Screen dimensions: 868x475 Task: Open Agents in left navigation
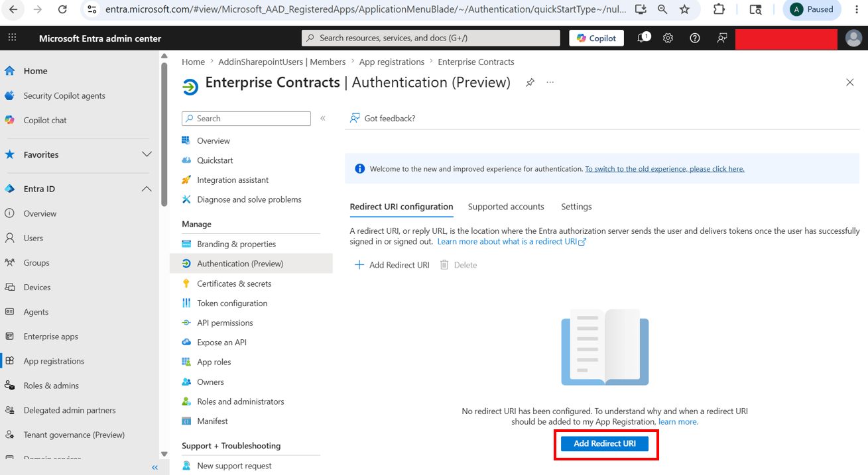coord(36,311)
